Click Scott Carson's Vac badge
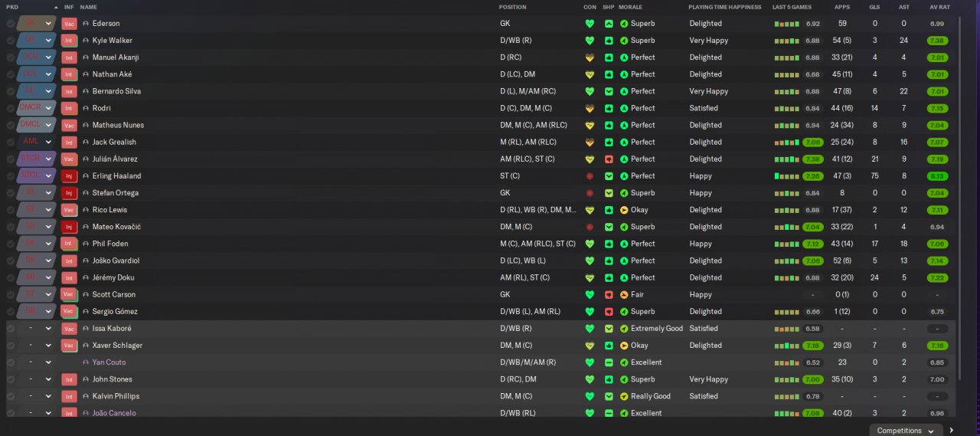This screenshot has height=436, width=980. 68,294
